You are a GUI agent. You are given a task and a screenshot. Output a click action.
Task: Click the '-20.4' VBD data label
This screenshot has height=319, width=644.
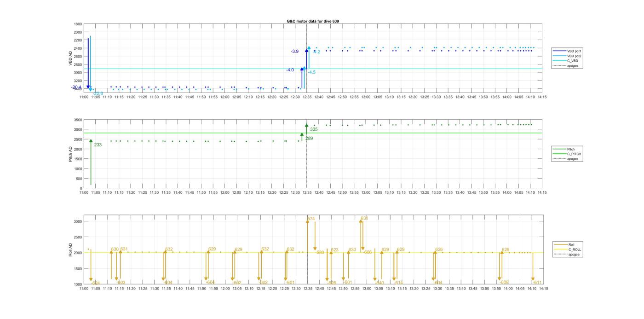point(76,87)
